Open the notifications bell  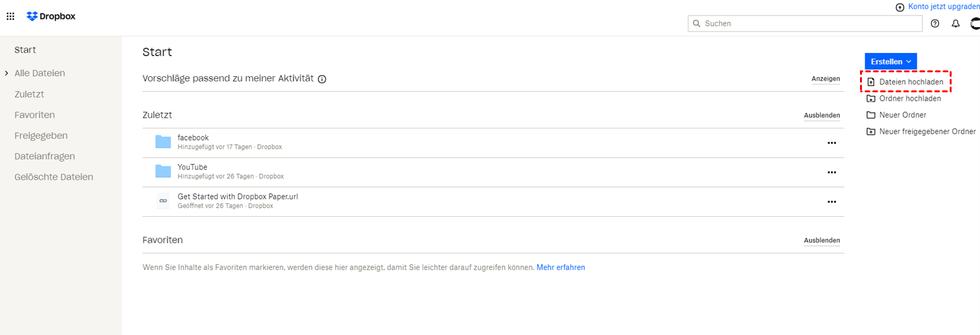955,23
